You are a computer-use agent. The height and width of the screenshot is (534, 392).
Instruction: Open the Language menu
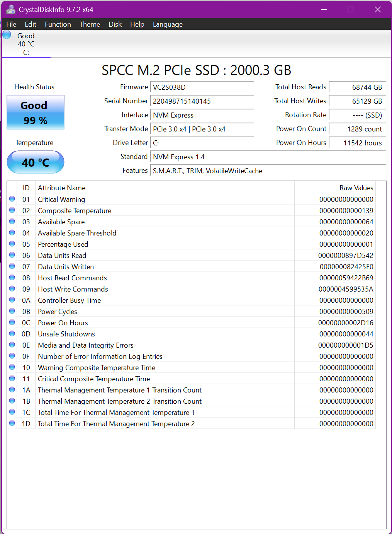168,24
